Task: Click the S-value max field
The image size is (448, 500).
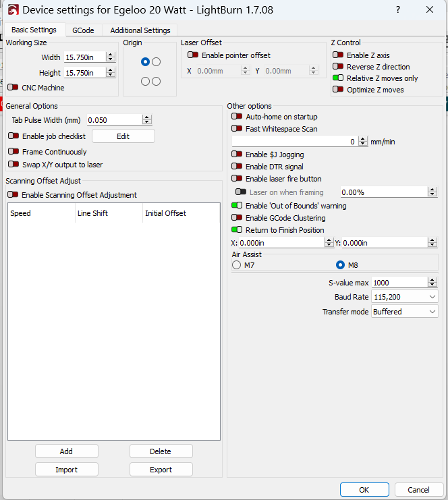Action: click(x=399, y=283)
